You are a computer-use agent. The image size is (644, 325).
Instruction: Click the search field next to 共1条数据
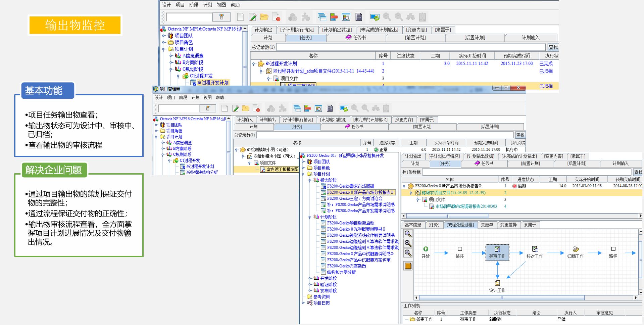pyautogui.click(x=527, y=172)
